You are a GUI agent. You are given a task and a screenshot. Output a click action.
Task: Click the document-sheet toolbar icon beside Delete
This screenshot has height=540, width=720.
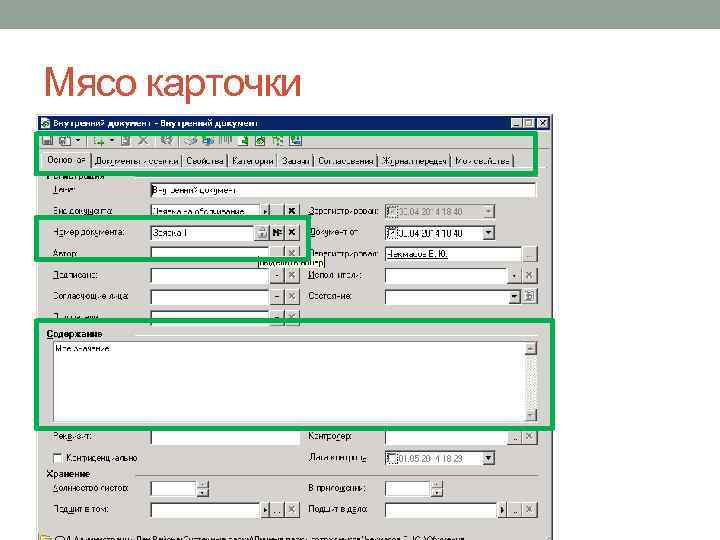click(125, 141)
